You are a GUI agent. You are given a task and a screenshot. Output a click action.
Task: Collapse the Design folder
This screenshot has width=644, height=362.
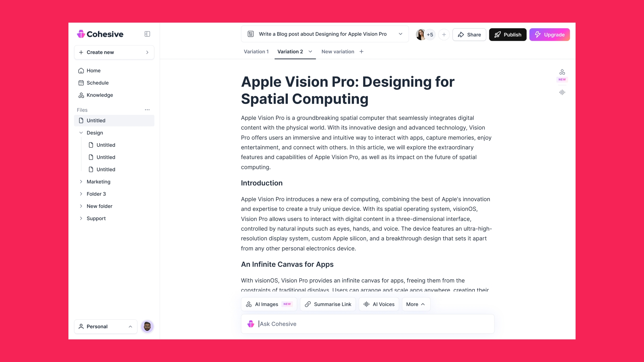[81, 133]
